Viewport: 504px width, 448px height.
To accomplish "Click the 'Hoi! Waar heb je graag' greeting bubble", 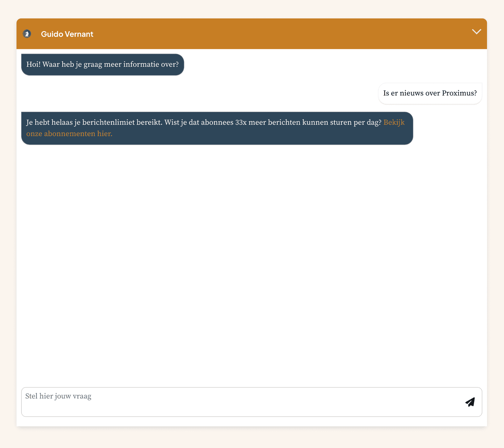I will (x=102, y=65).
